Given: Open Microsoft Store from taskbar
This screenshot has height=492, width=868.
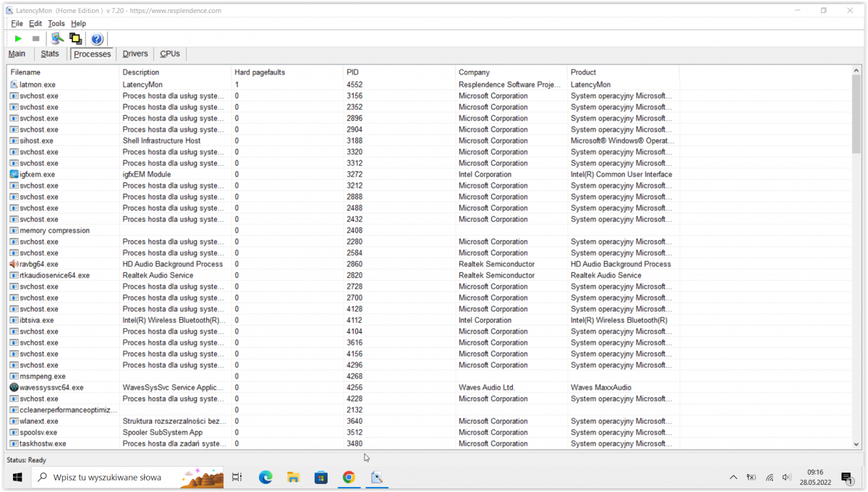Looking at the screenshot, I should pos(321,478).
